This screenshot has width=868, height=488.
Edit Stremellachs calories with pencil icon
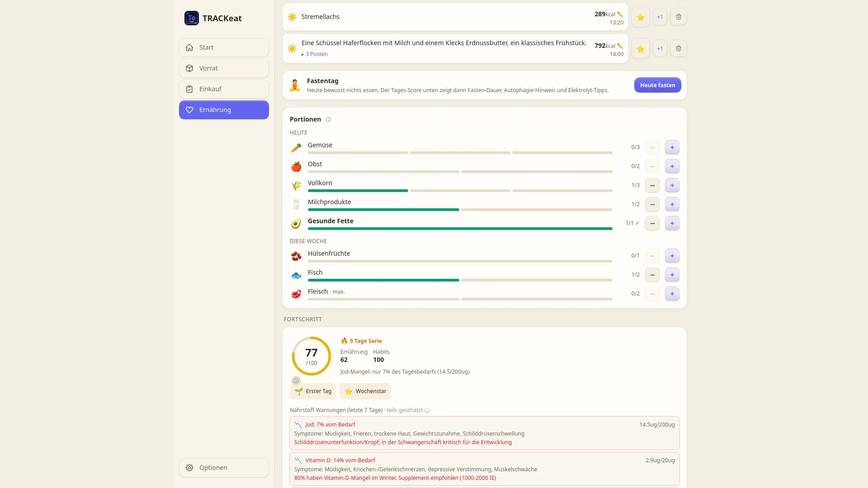[x=620, y=14]
